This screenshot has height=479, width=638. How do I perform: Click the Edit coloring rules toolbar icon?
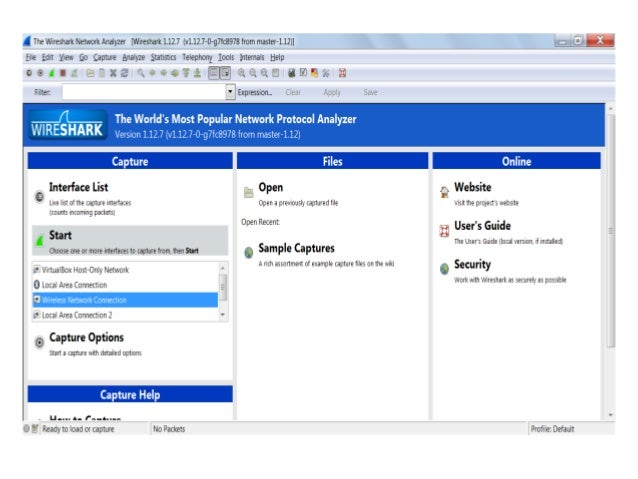point(315,73)
